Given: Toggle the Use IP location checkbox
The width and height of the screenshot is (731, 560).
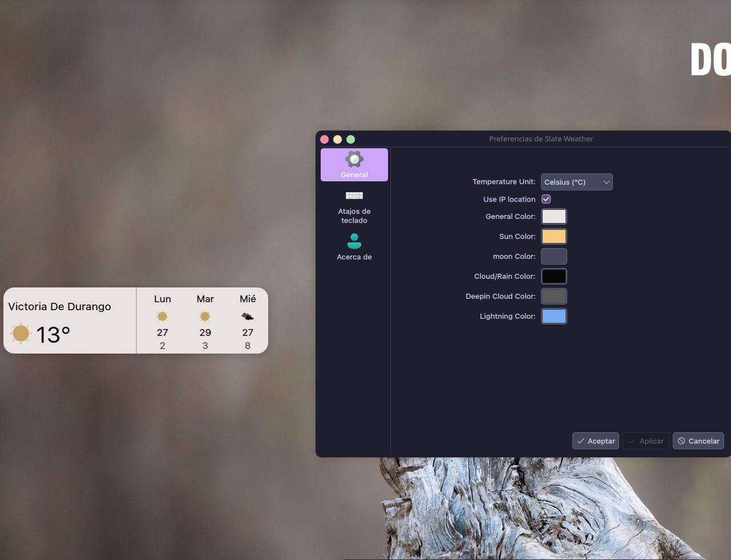Looking at the screenshot, I should [x=546, y=199].
